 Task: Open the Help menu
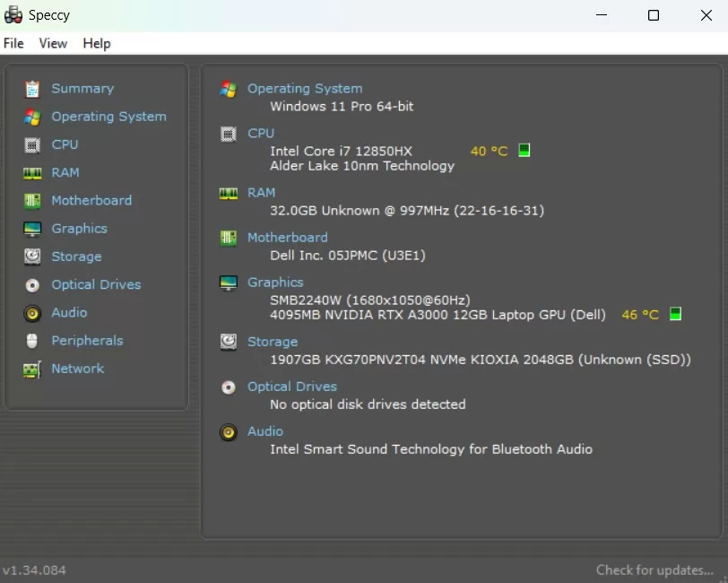(x=97, y=43)
